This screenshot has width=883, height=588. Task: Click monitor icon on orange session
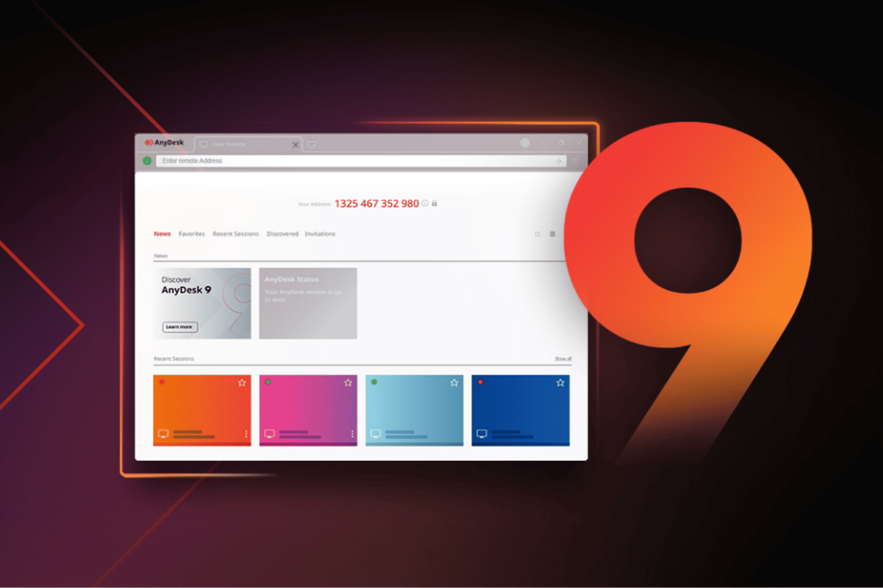click(163, 434)
